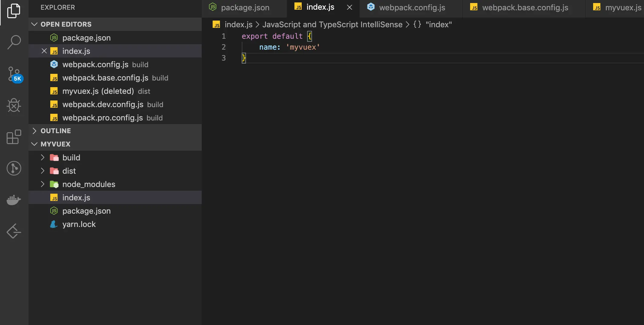Open the Explorer view icon
The image size is (644, 325).
point(14,11)
